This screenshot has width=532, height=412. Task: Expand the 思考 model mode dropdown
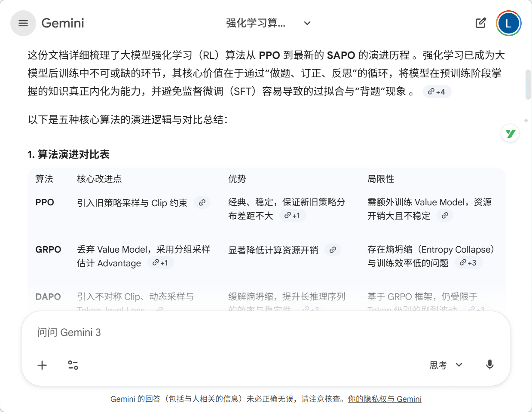(x=446, y=365)
